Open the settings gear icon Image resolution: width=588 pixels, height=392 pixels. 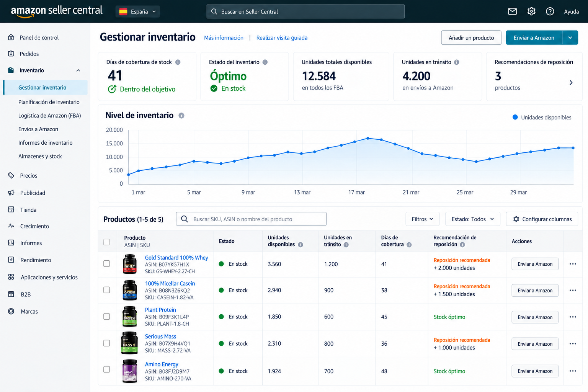pos(531,11)
